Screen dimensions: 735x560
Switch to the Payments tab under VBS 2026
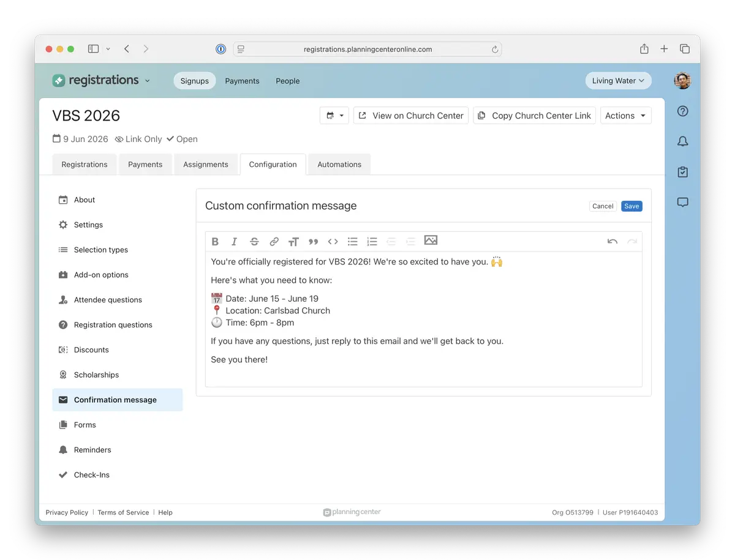click(145, 164)
